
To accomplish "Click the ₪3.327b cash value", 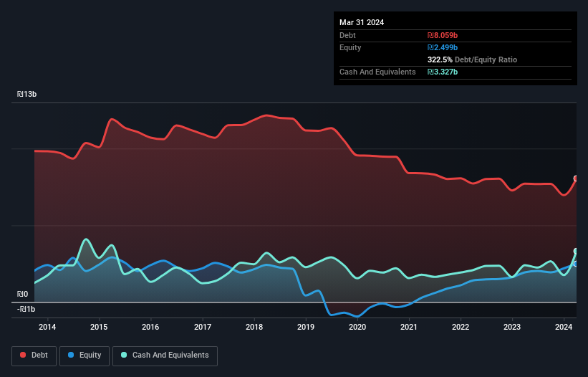I will [443, 72].
